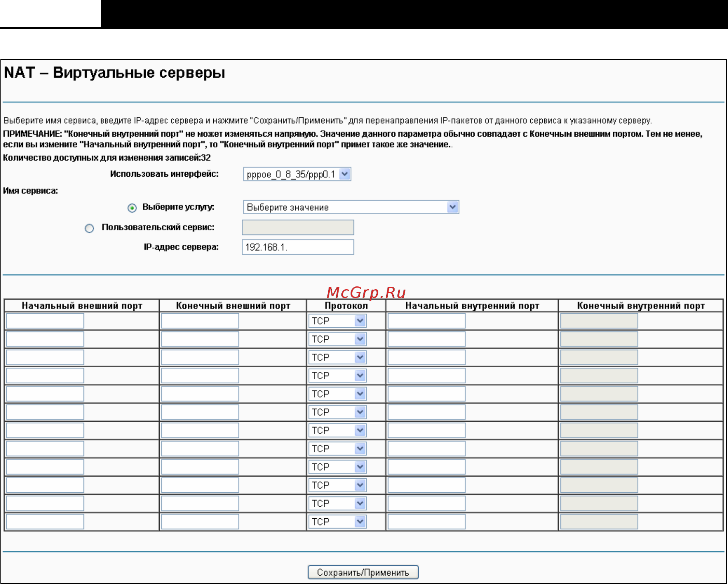The width and height of the screenshot is (728, 584).
Task: Focus 'Начальный внутренний порт' field in row 8
Action: point(427,449)
